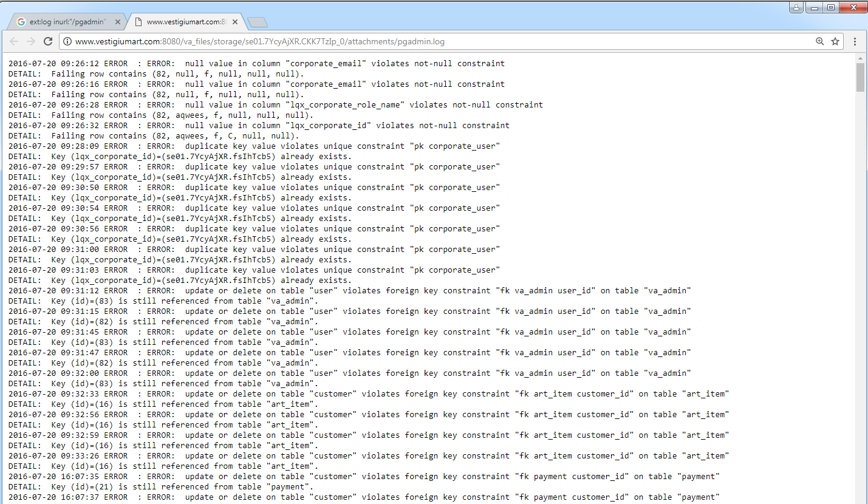The height and width of the screenshot is (504, 868).
Task: Click the 16:07:35 payment constraint error line
Action: 364,476
